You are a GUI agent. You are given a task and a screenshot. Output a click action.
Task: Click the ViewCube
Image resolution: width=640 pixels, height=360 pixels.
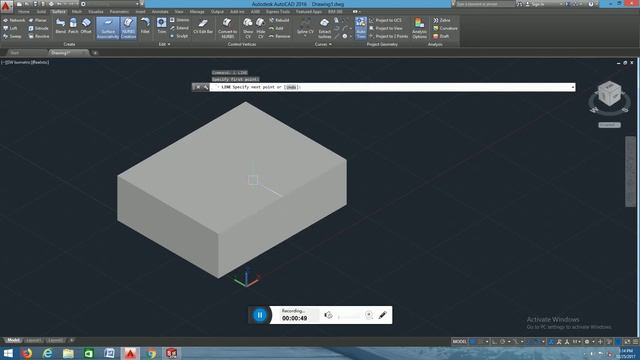tap(609, 94)
